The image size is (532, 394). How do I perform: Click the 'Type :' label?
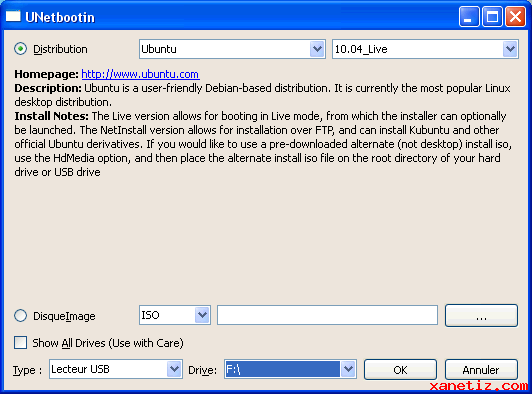[x=27, y=370]
